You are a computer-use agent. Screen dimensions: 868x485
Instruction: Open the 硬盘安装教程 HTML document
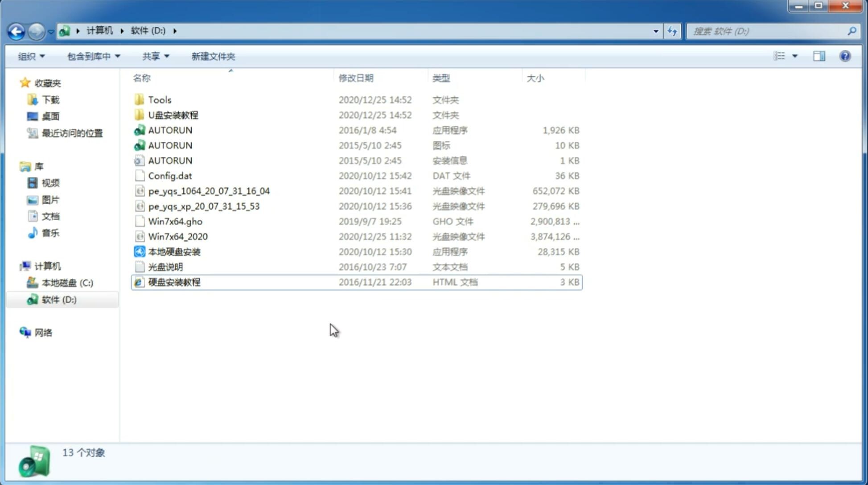[173, 282]
